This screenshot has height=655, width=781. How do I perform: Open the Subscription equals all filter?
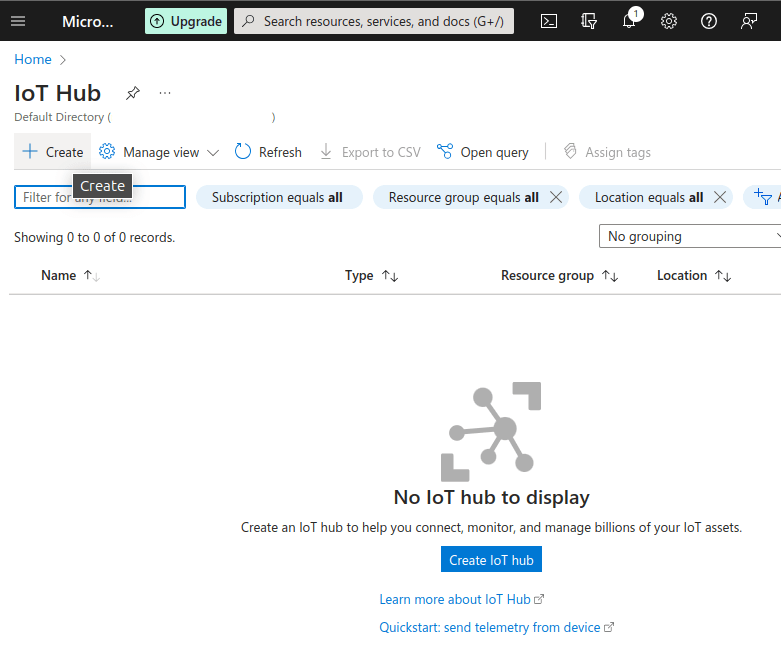point(279,197)
